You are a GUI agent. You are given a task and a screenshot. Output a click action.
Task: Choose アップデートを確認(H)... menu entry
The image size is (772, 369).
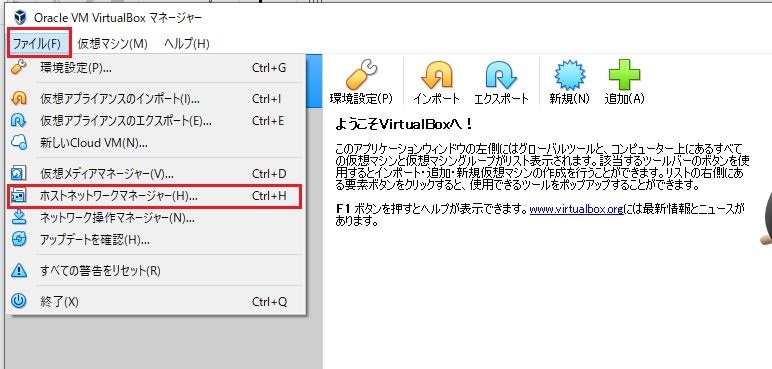click(x=156, y=239)
